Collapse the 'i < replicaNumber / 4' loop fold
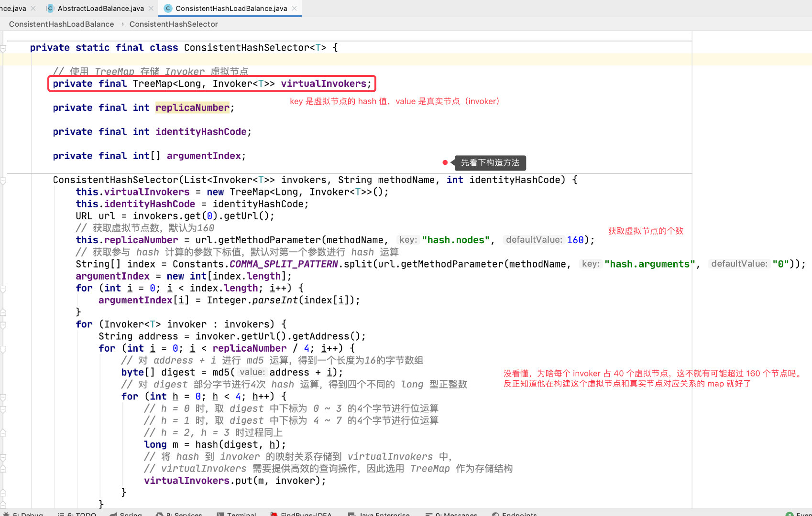Screen dimensions: 812x516 pos(3,349)
